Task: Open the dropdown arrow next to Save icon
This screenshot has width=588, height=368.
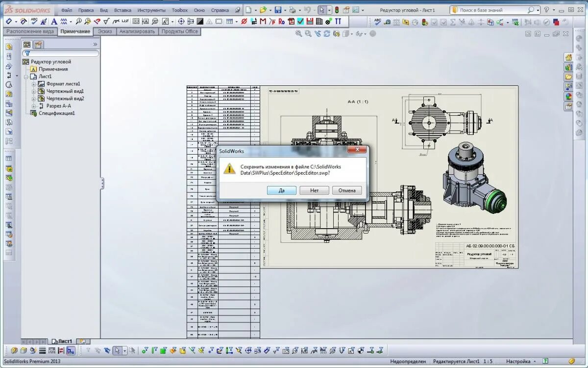Action: [x=285, y=10]
